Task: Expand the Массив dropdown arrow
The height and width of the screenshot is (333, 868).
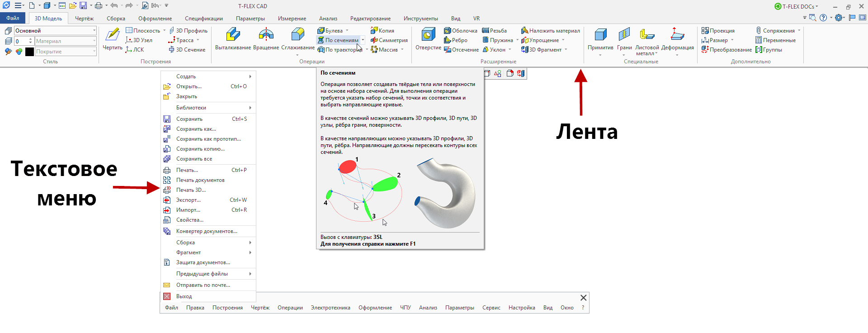Action: (402, 50)
